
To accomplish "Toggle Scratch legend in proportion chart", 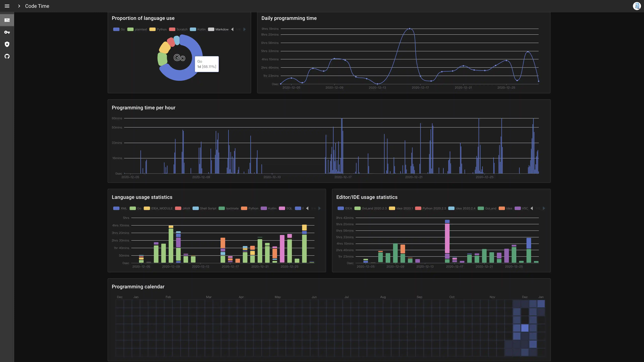I will [x=178, y=30].
